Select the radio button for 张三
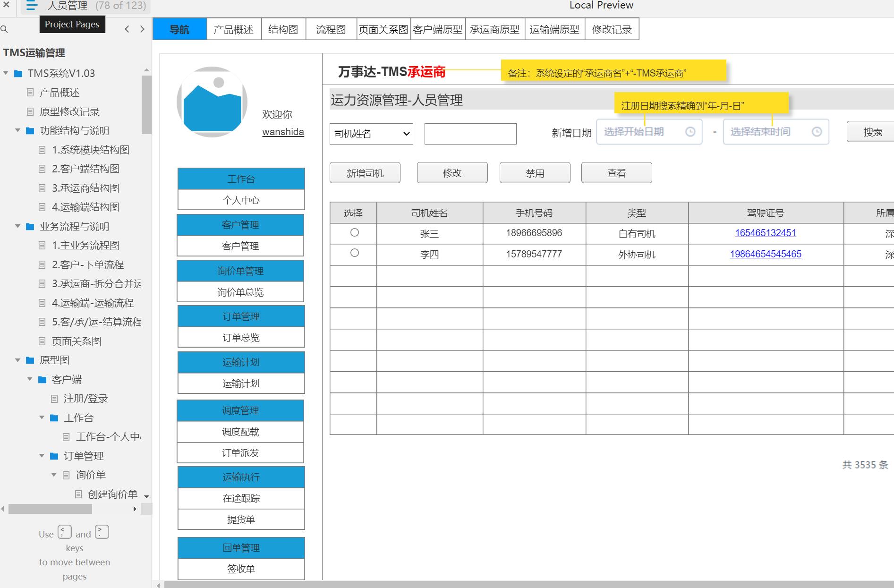Viewport: 894px width, 588px height. click(355, 232)
